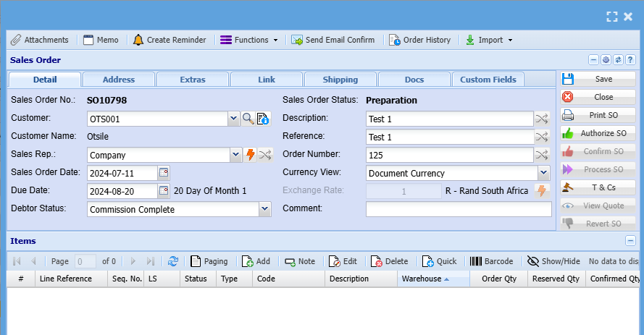
Task: Click the shuffle icon beside Description field
Action: [542, 119]
